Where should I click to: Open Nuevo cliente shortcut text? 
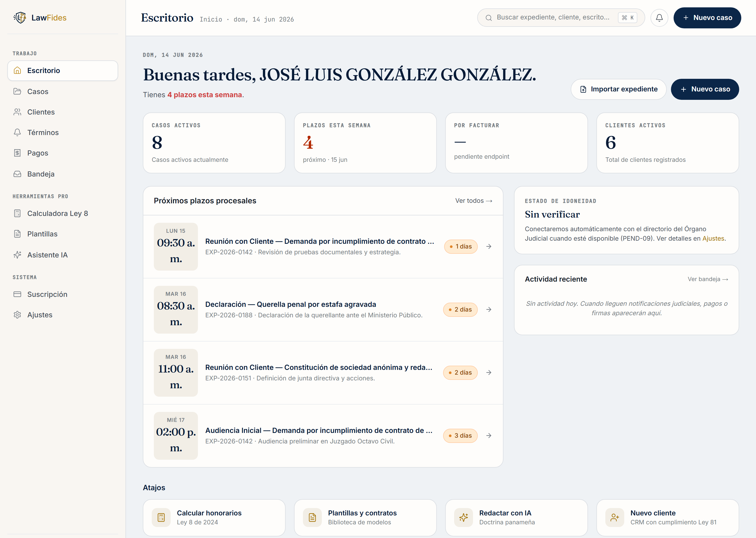tap(653, 513)
